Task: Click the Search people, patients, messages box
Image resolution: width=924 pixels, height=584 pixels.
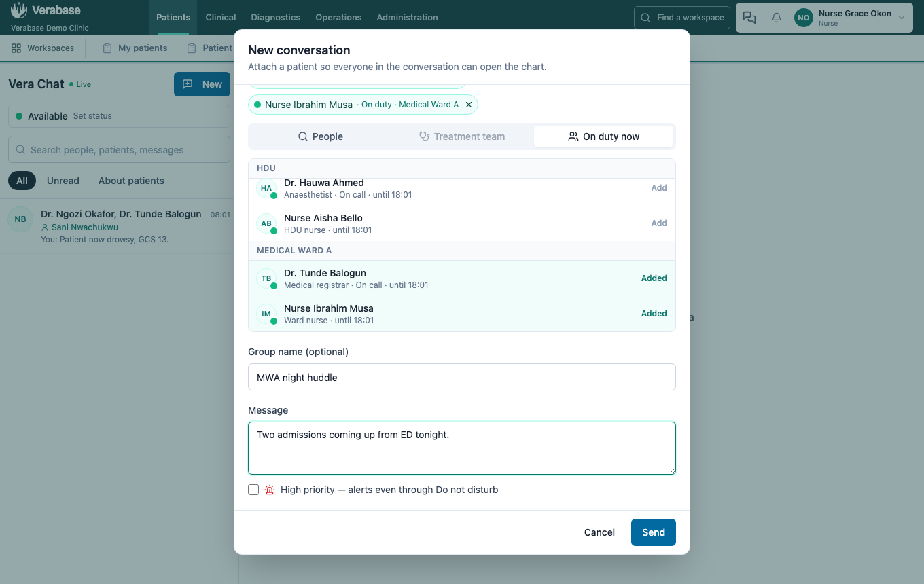Action: coord(119,149)
